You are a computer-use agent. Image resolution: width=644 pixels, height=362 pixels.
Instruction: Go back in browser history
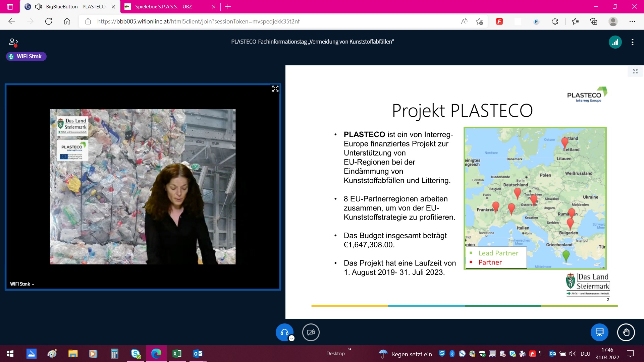[12, 21]
